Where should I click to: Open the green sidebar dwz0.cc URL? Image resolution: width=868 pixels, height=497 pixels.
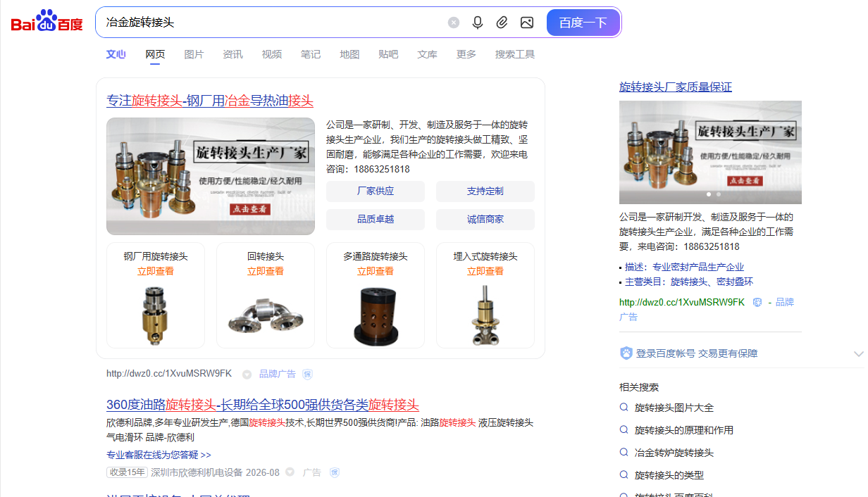pos(682,302)
